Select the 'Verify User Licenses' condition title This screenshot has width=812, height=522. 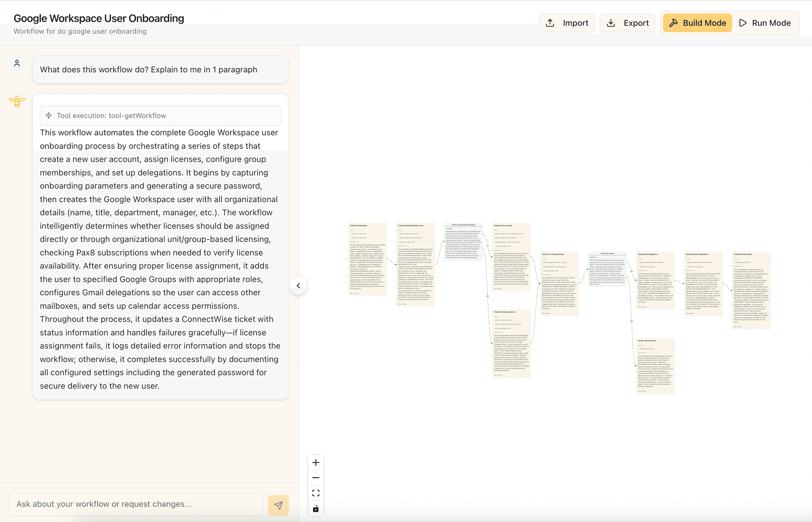coord(607,254)
